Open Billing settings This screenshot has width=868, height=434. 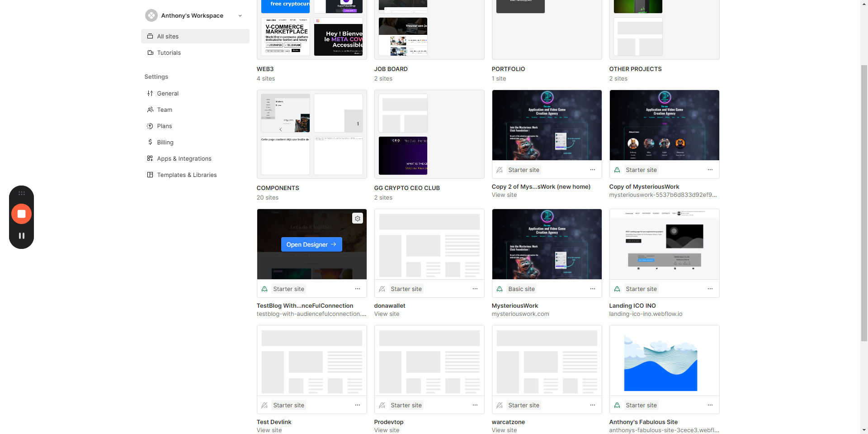pos(195,142)
